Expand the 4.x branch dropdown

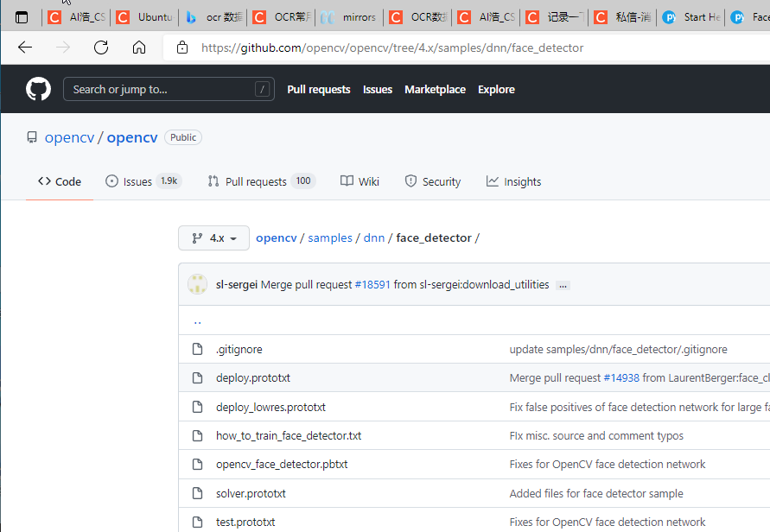[213, 238]
